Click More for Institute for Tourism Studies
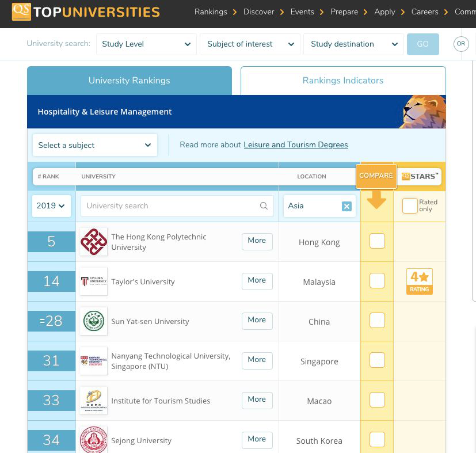476x453 pixels. point(257,401)
